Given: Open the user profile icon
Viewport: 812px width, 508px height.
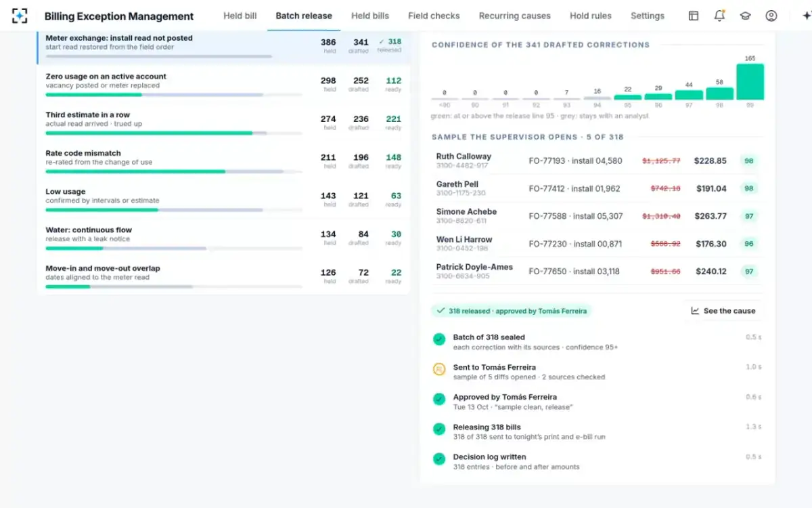Looking at the screenshot, I should pyautogui.click(x=771, y=16).
